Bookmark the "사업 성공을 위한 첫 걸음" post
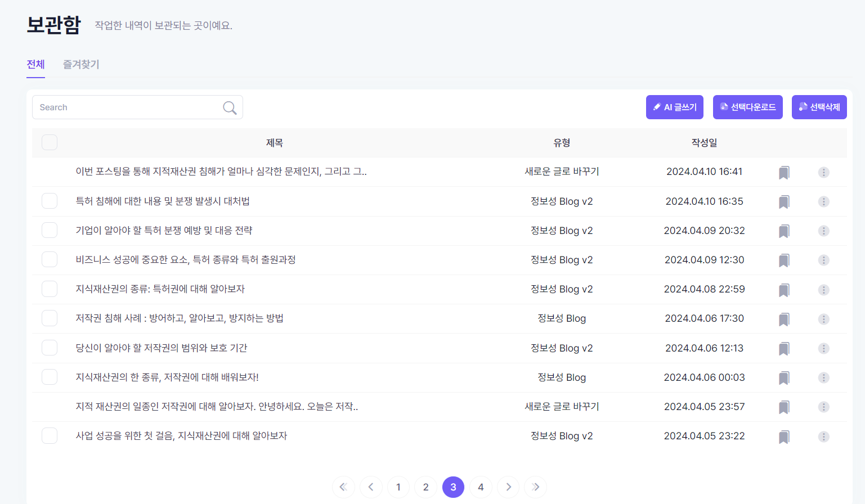 coord(783,436)
